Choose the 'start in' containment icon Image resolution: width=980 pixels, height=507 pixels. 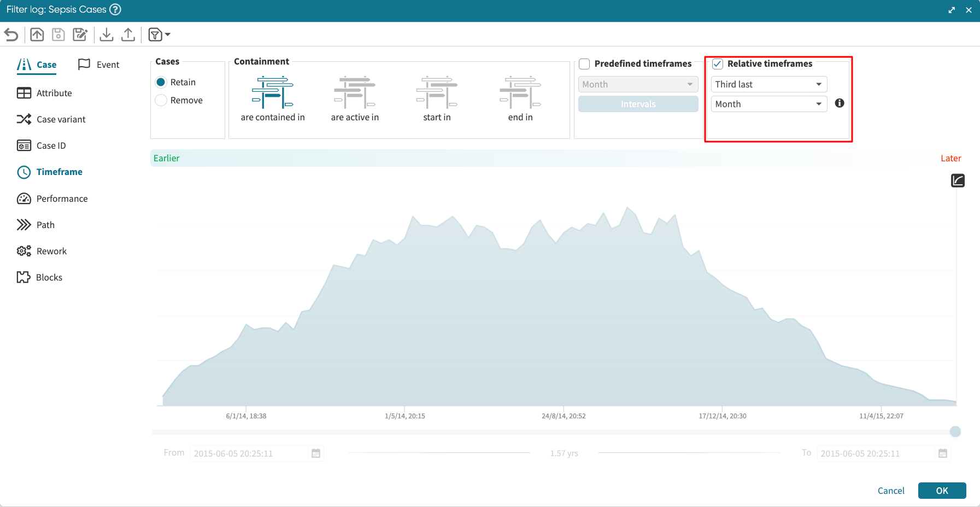pos(437,92)
